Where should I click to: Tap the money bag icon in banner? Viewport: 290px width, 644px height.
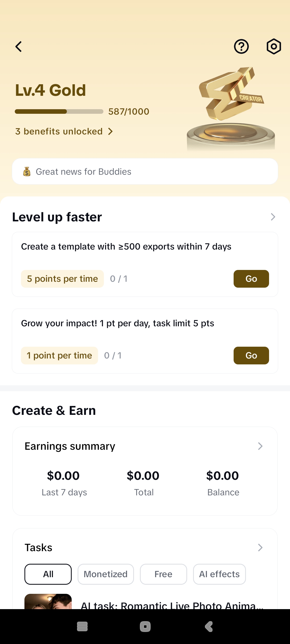27,171
